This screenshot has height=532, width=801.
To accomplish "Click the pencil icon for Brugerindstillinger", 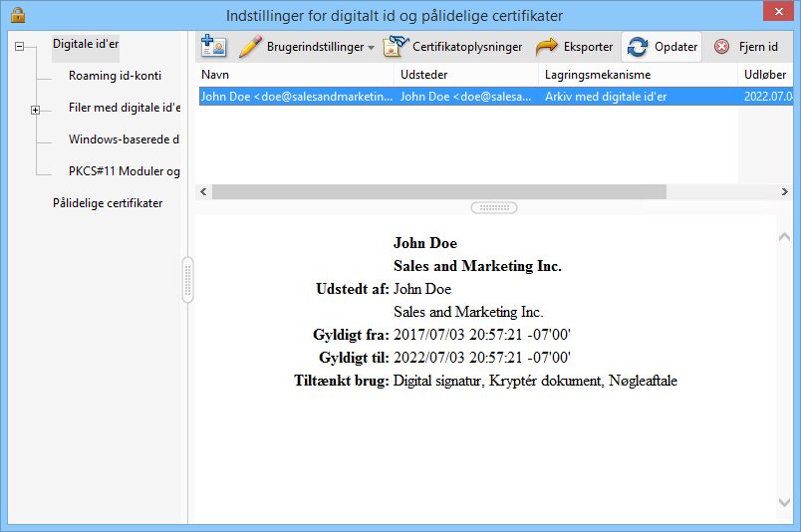I will pyautogui.click(x=250, y=47).
